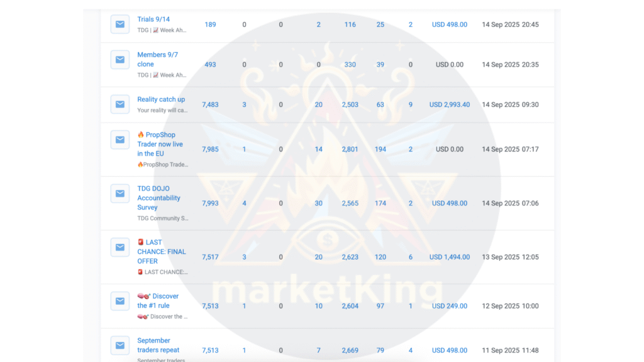Click the envelope icon beside Trials 9/14
Viewport: 644px width, 362px height.
coord(119,25)
